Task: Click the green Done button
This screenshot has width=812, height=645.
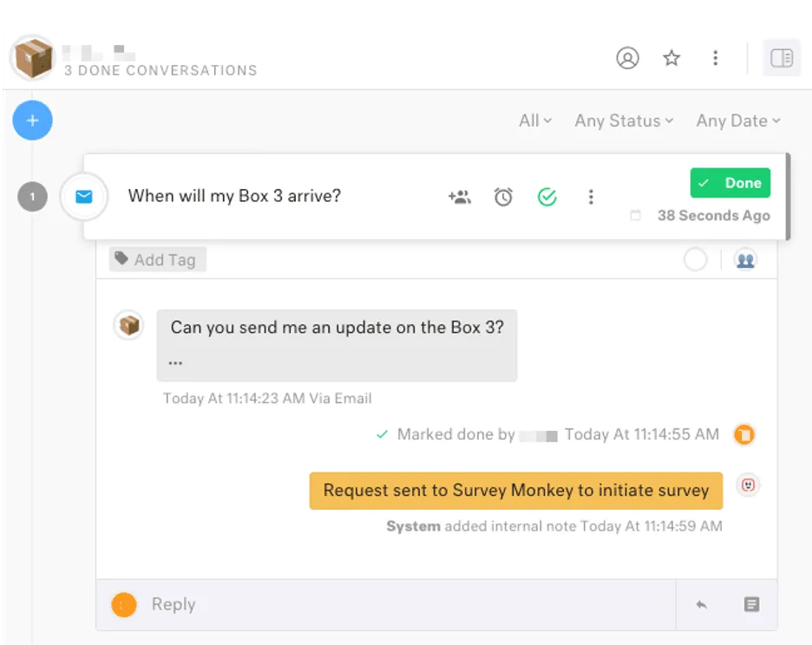Action: click(730, 183)
